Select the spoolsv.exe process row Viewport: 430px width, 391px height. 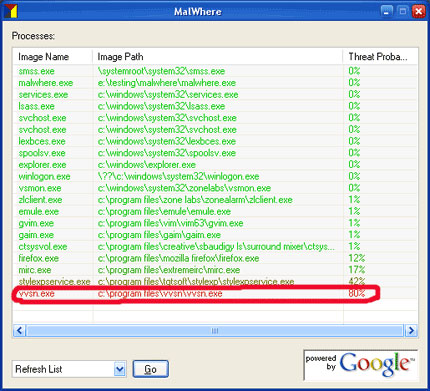click(x=215, y=153)
